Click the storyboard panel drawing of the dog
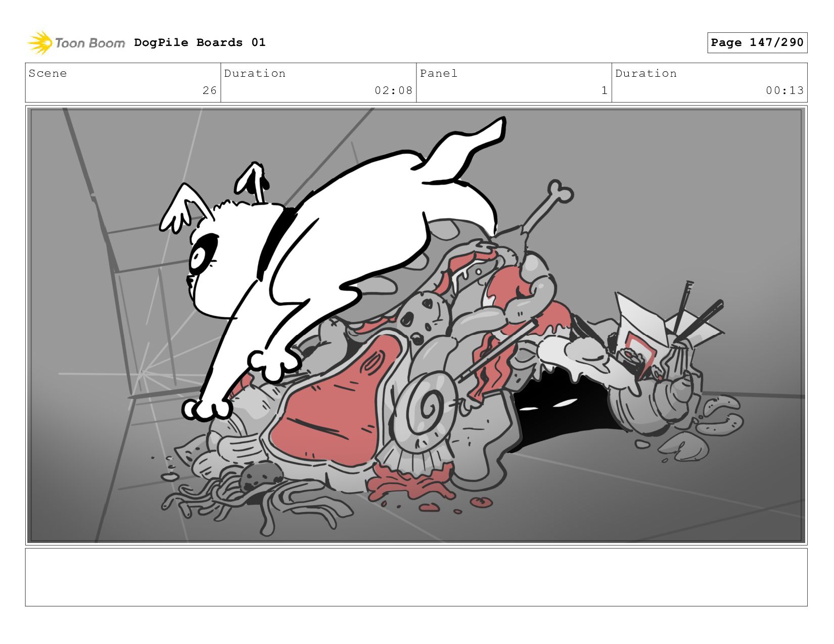This screenshot has width=834, height=644. pos(416,325)
